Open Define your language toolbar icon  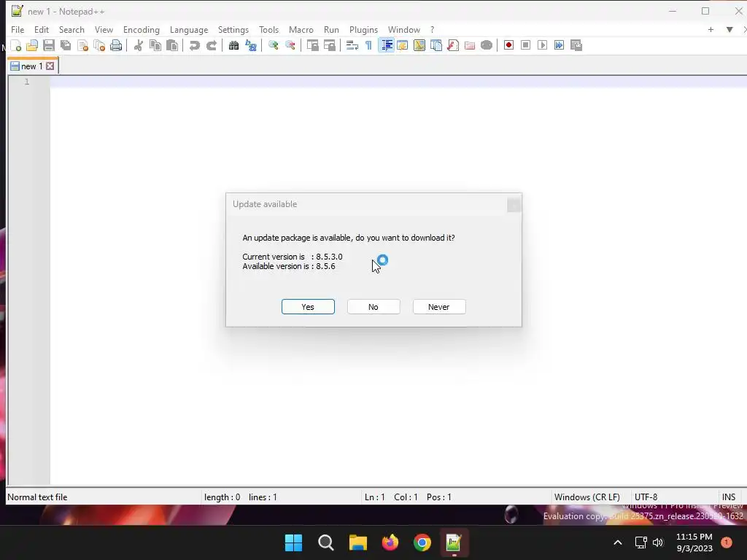pos(403,45)
